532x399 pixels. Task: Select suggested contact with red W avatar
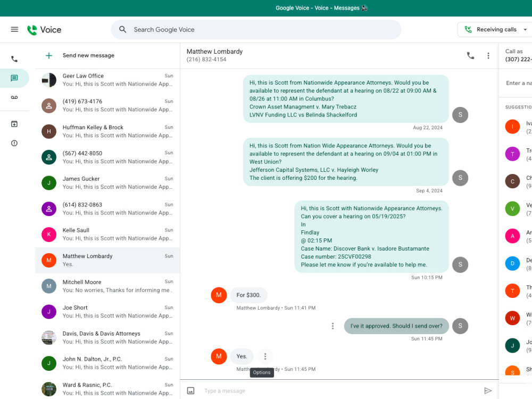click(512, 318)
